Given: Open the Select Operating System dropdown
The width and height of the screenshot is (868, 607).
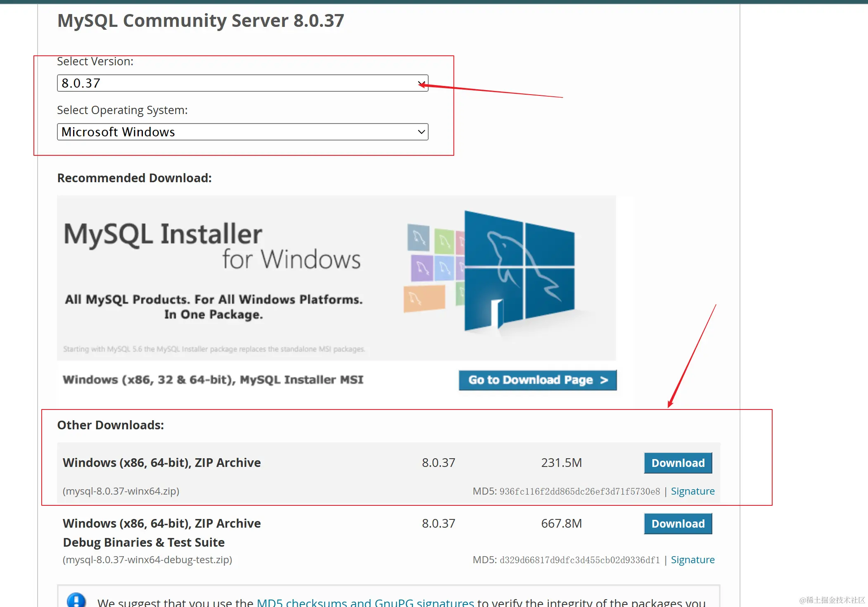Looking at the screenshot, I should [242, 132].
